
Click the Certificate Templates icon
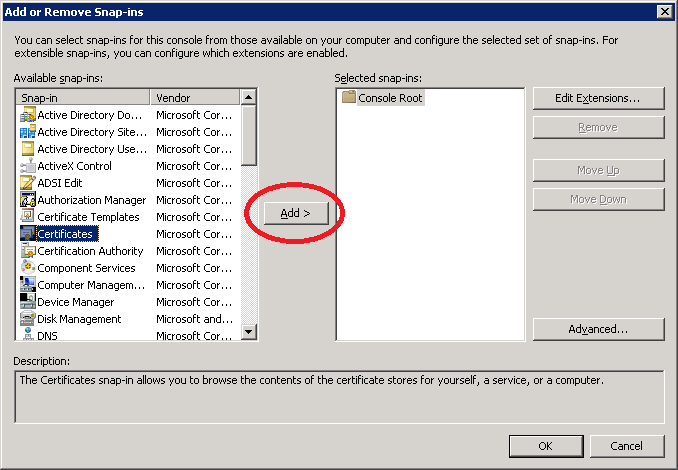point(28,217)
